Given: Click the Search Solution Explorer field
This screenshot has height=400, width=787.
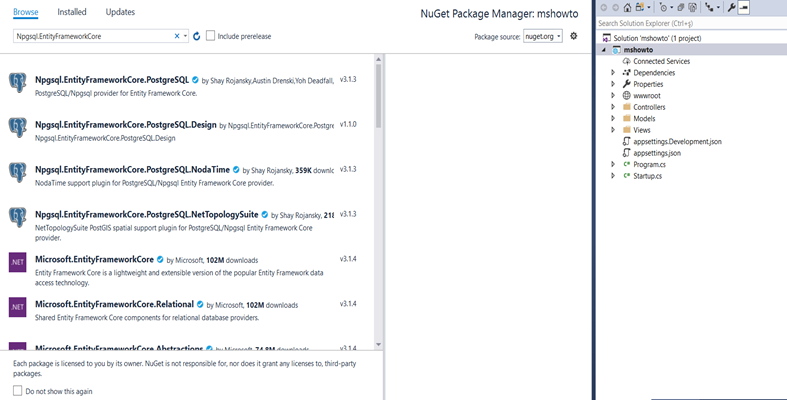Looking at the screenshot, I should click(692, 23).
